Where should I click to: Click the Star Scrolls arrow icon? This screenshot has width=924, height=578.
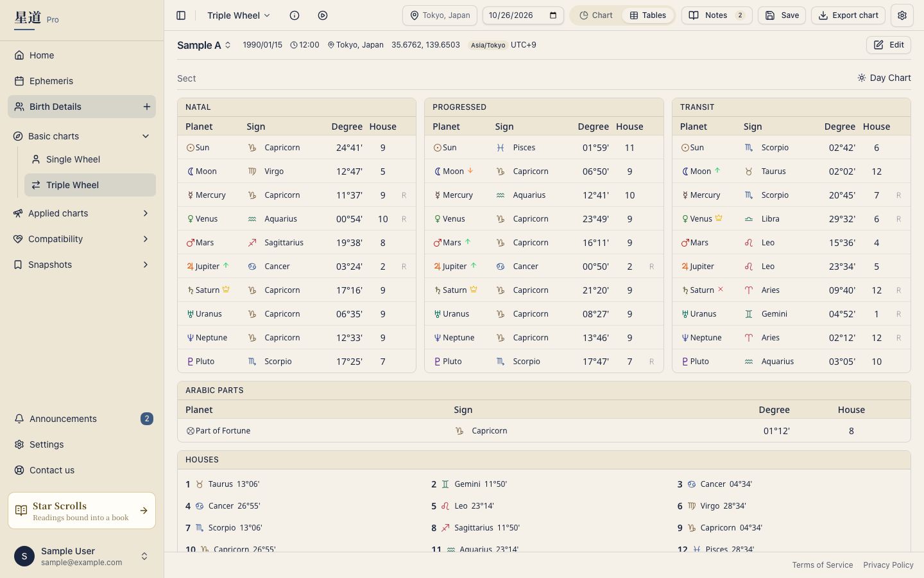[144, 511]
